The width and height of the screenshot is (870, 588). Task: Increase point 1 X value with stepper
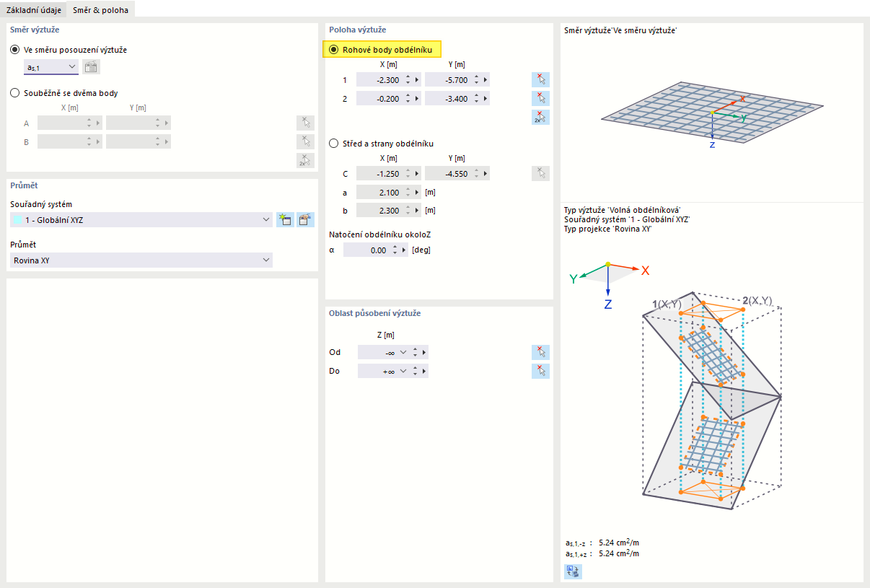408,77
